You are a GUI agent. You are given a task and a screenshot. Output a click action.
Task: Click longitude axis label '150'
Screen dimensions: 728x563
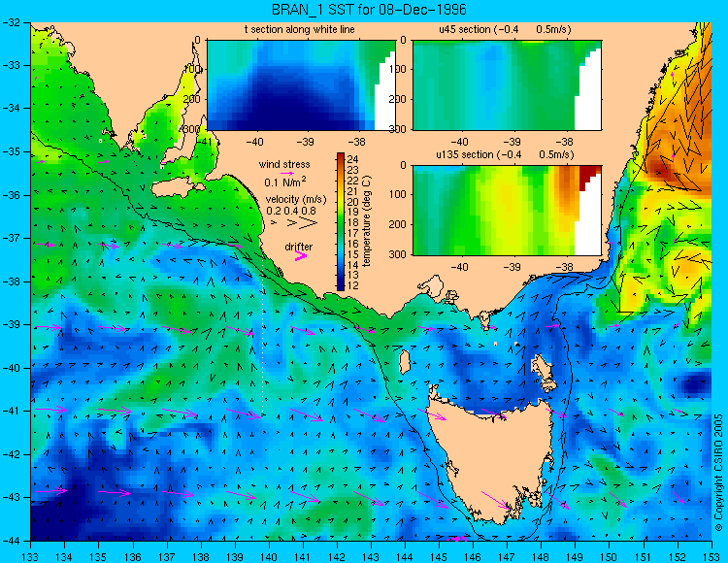[610, 556]
